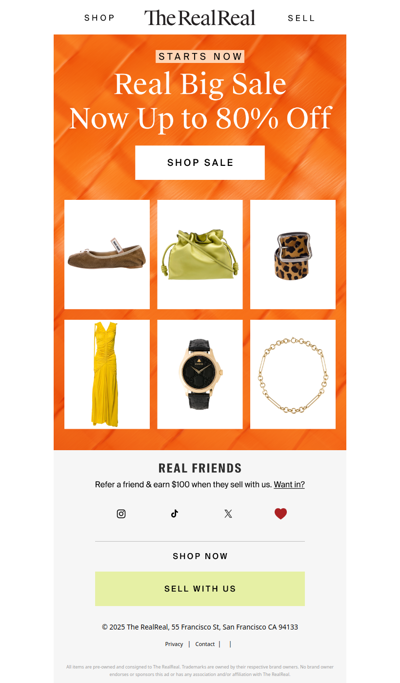Image resolution: width=400 pixels, height=683 pixels.
Task: Open the X social icon
Action: click(228, 514)
